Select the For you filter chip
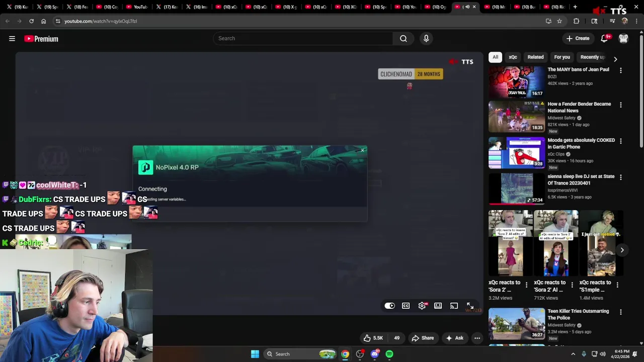This screenshot has width=644, height=362. pos(562,57)
